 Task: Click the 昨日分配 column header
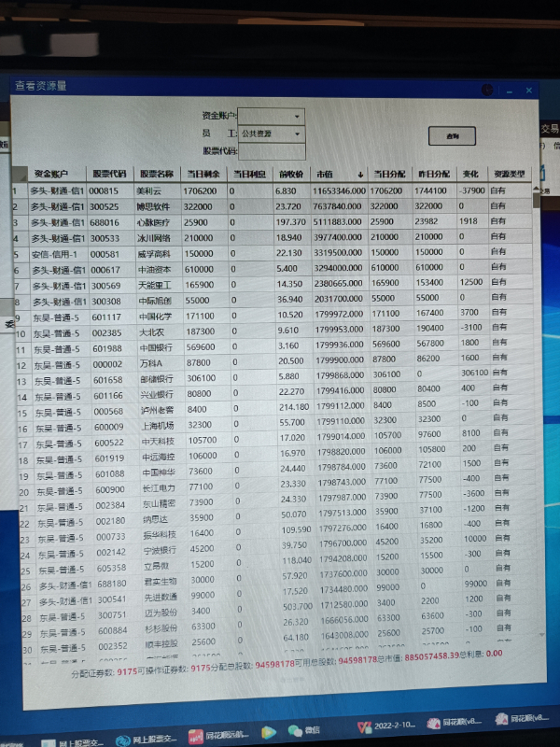pyautogui.click(x=434, y=174)
